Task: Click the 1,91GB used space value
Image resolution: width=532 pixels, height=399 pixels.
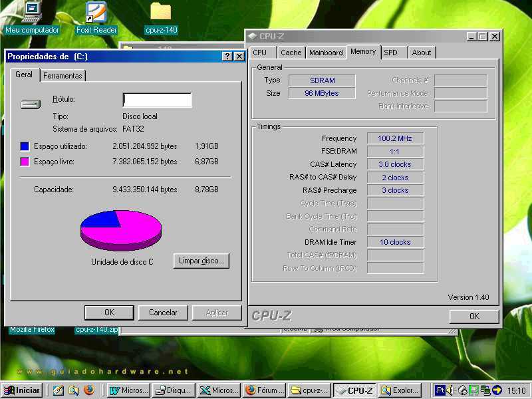Action: point(207,146)
